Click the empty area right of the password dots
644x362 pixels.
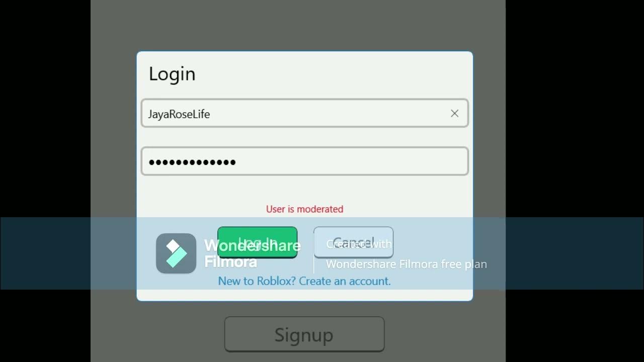pos(351,161)
